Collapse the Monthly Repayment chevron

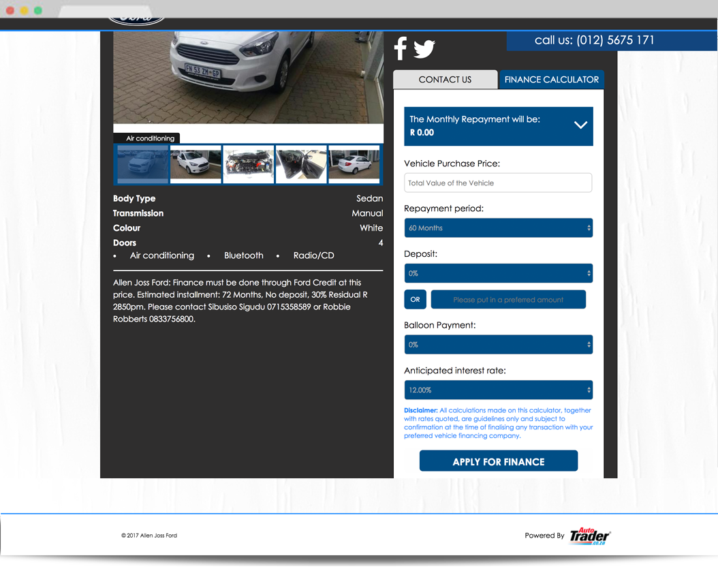tap(580, 125)
